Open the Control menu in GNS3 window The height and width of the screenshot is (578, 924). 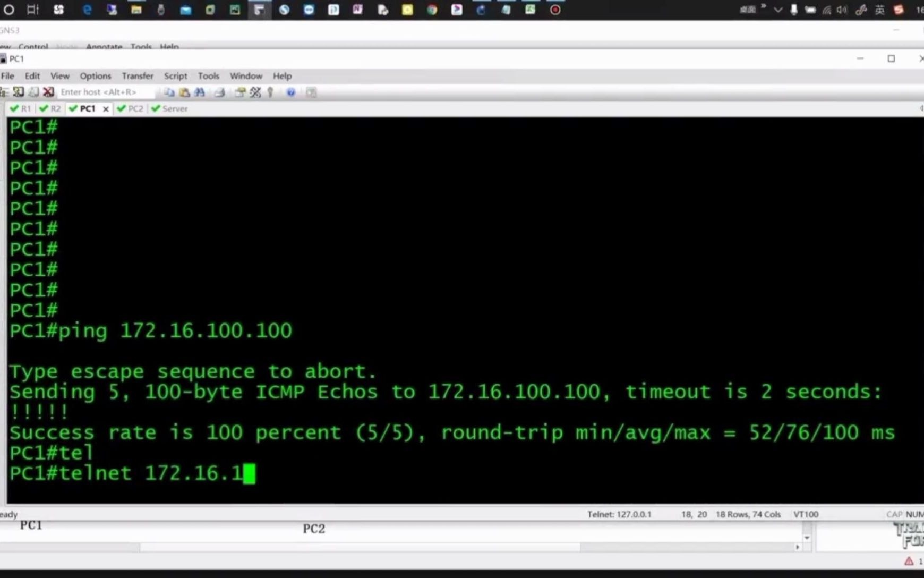pos(33,46)
